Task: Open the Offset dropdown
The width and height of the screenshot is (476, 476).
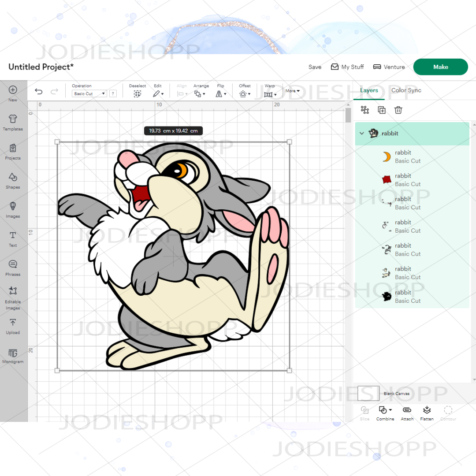Action: coord(245,94)
